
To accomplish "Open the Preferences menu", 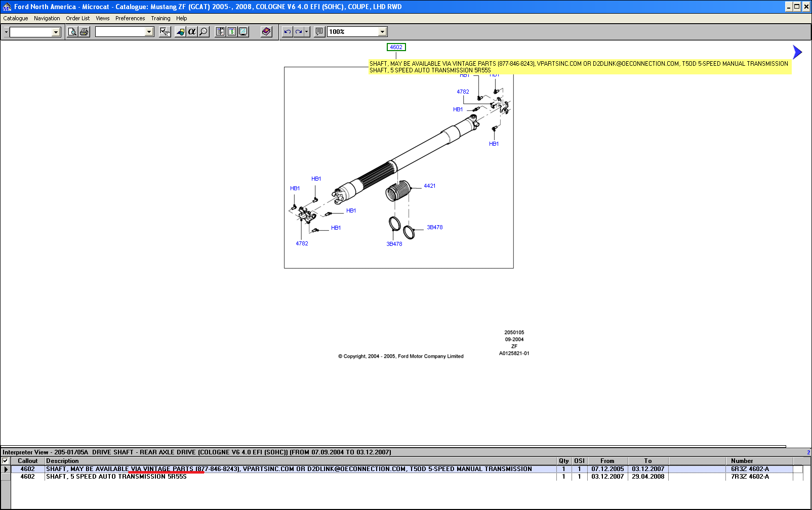I will pos(130,18).
